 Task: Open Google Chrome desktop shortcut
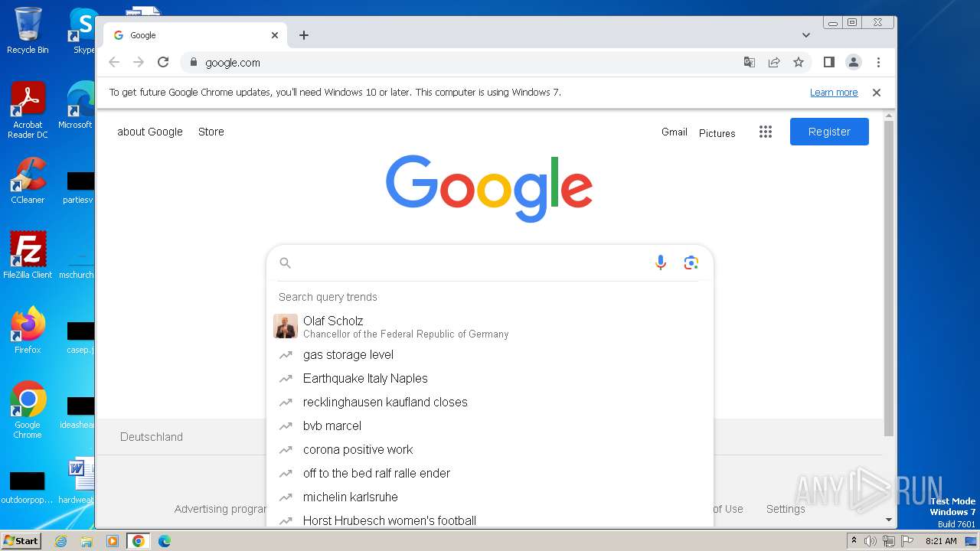pyautogui.click(x=28, y=410)
